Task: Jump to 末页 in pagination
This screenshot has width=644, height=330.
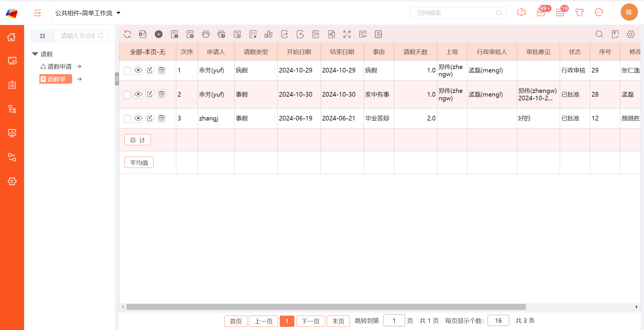Action: 338,321
